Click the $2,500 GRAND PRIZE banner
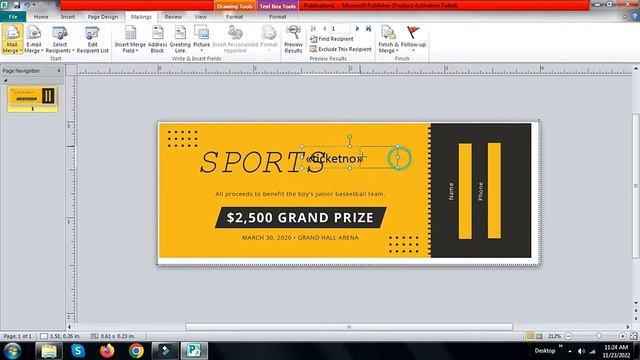The image size is (640, 360). coord(300,217)
